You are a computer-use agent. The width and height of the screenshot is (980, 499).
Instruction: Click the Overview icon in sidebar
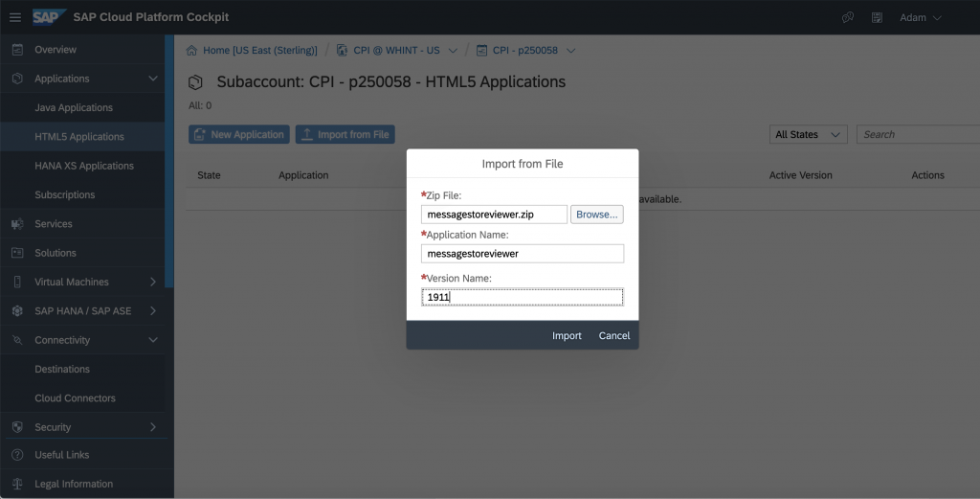coord(17,50)
